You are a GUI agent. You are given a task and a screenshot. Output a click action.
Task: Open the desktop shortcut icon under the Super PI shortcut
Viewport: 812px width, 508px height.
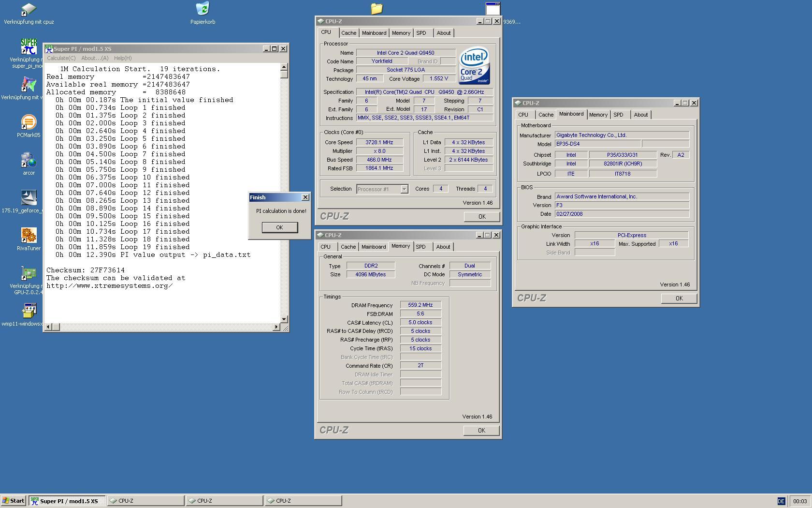click(x=29, y=85)
